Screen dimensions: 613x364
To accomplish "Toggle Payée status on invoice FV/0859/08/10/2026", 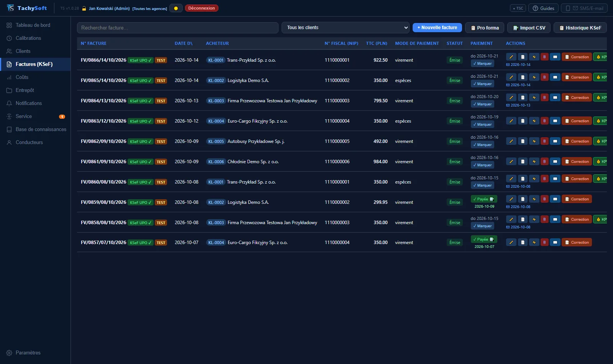I will [484, 199].
